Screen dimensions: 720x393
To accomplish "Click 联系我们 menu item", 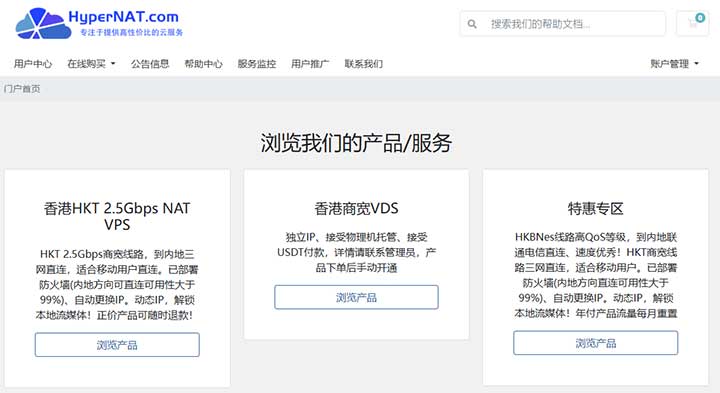I will [x=363, y=64].
